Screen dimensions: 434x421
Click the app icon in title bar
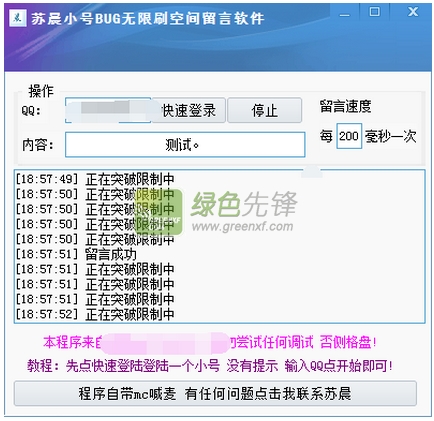point(18,18)
